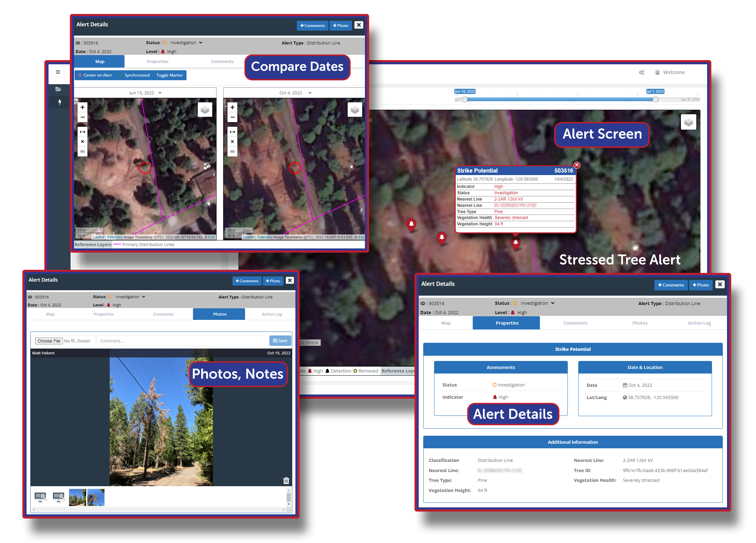Open settings gears icon near Welcome
756x543 pixels.
click(641, 72)
